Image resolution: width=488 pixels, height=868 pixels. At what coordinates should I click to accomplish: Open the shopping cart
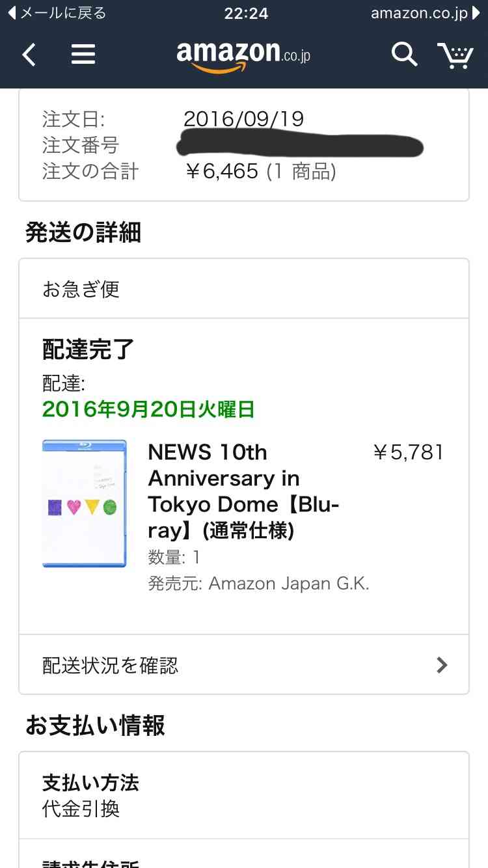455,55
